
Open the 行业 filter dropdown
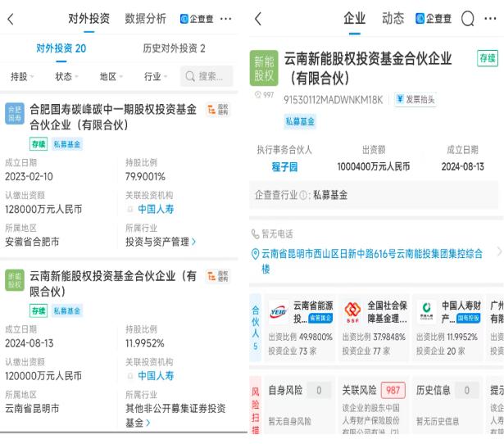156,76
